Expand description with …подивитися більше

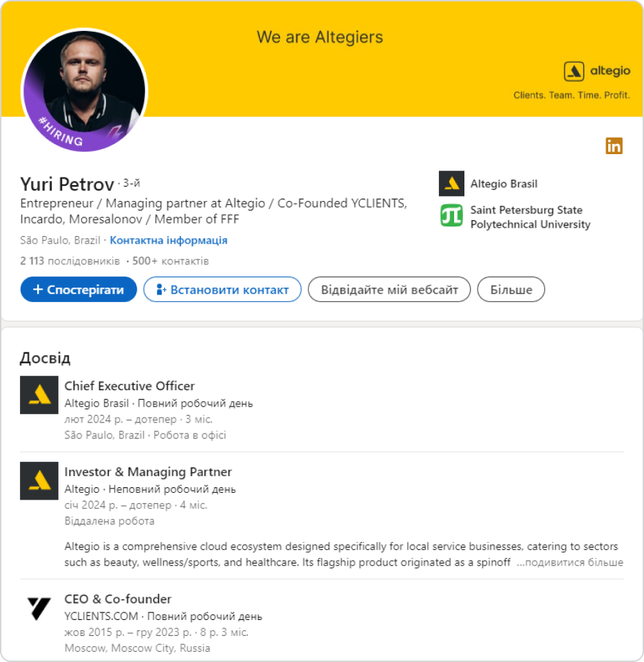570,562
